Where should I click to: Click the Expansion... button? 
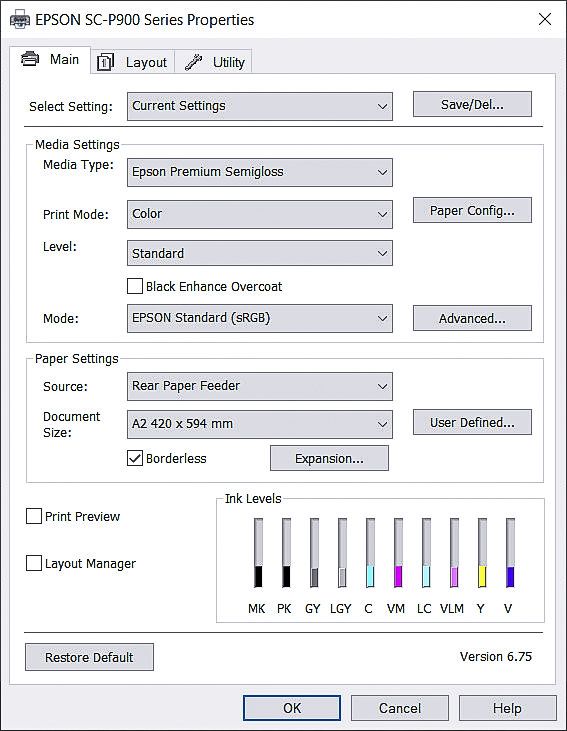tap(329, 458)
